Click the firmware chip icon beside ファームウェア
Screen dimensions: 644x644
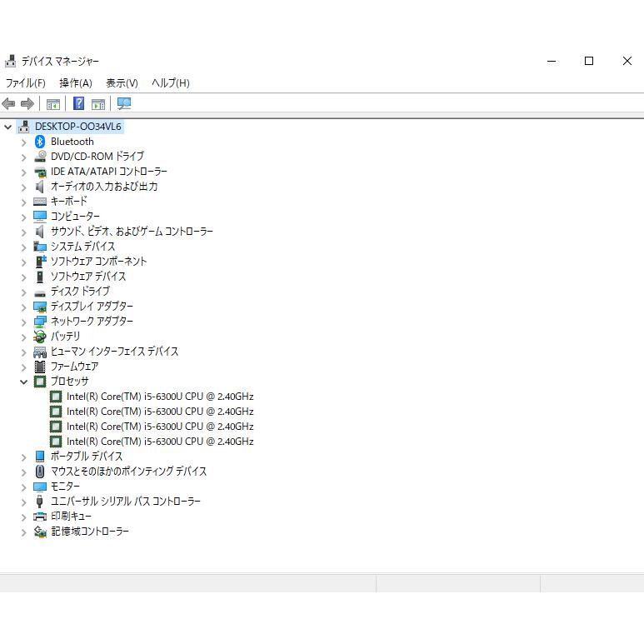click(x=40, y=367)
